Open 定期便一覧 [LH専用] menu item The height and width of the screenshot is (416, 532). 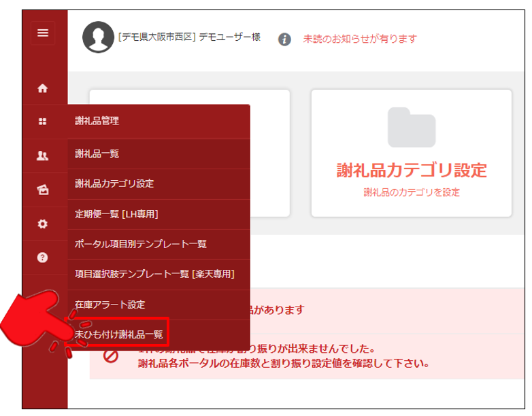[116, 214]
